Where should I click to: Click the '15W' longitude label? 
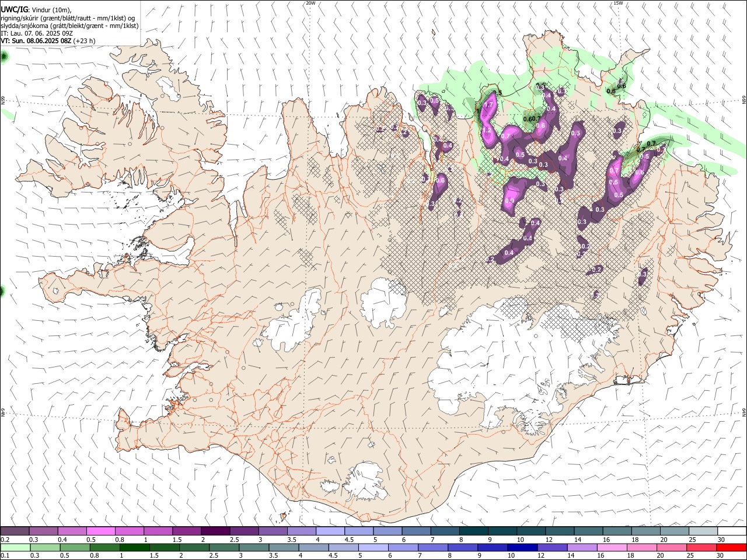click(618, 3)
